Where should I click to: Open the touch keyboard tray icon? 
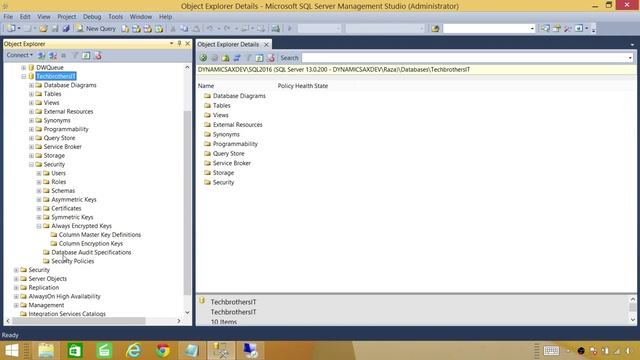[551, 351]
